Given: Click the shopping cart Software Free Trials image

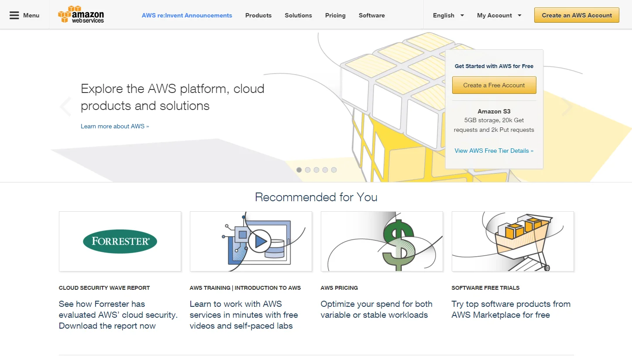Looking at the screenshot, I should (x=512, y=241).
